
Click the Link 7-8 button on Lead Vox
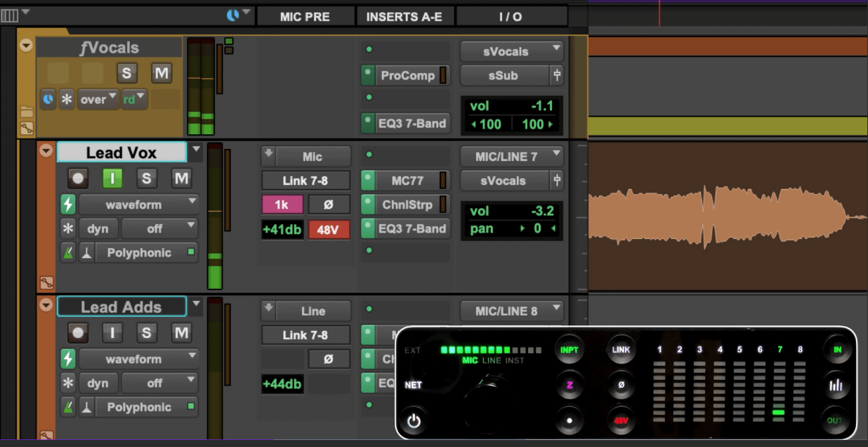coord(305,181)
